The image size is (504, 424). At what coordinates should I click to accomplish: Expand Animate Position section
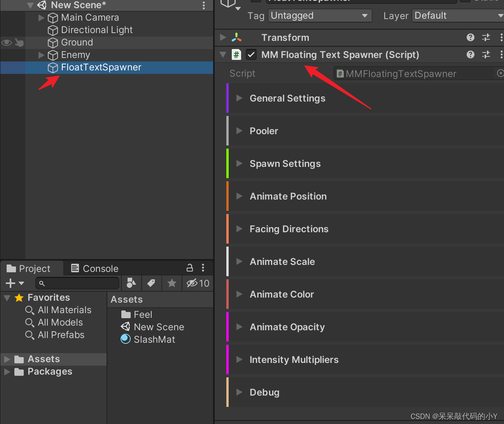coord(239,196)
